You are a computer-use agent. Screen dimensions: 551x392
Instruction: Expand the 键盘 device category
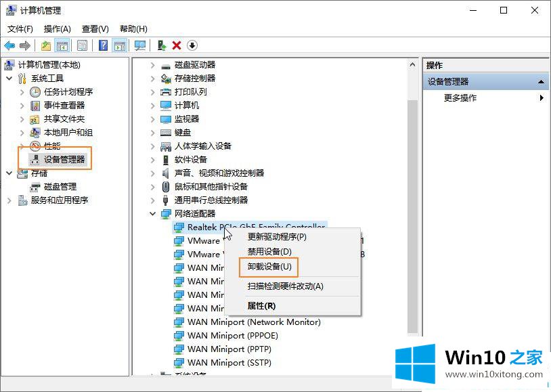[x=153, y=133]
